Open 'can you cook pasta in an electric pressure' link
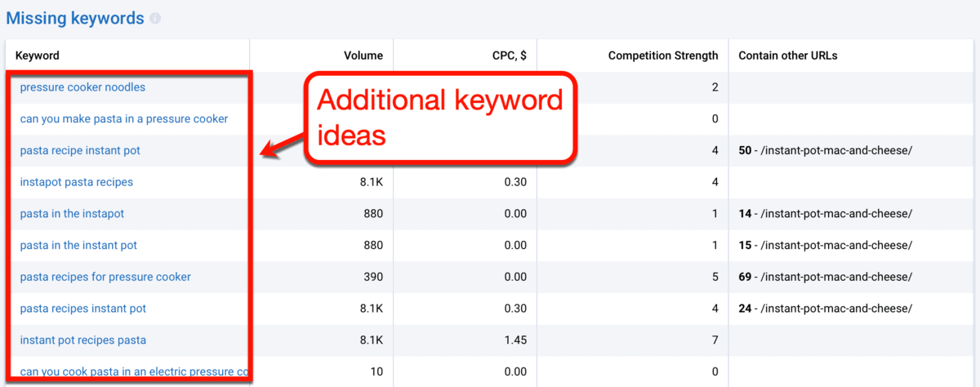 [134, 372]
